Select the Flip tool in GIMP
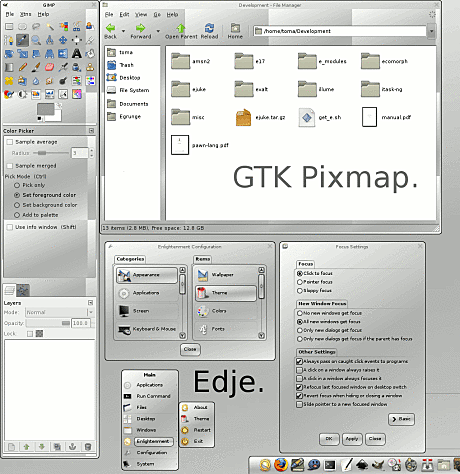Screen dimensions: 460x474 (63, 53)
